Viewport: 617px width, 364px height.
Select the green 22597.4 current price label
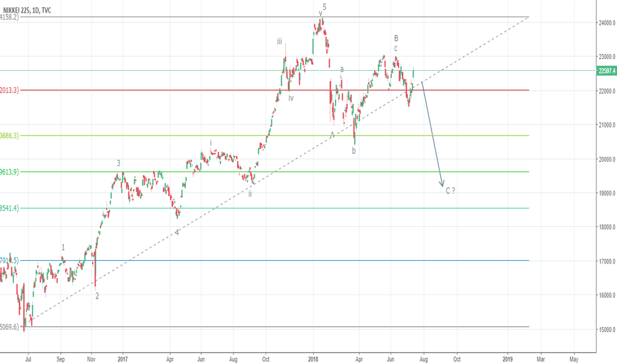pos(607,71)
